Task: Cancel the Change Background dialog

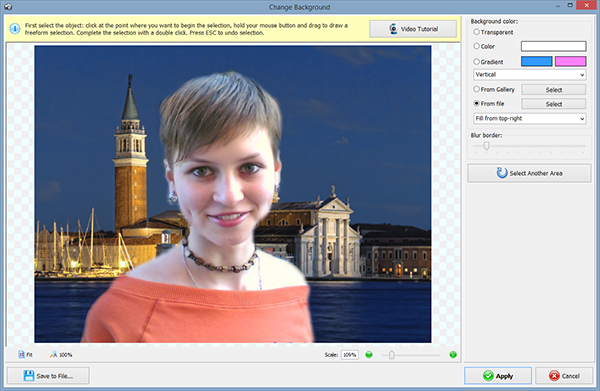Action: click(564, 376)
